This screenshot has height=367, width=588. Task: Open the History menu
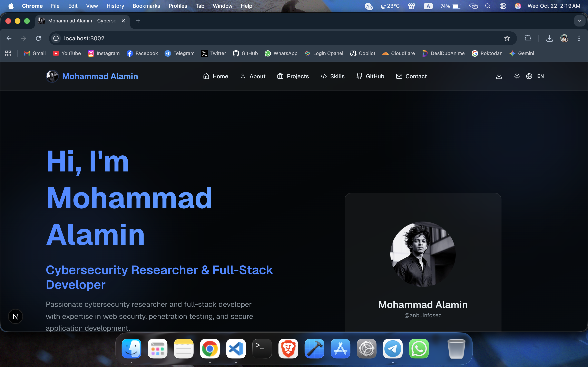coord(115,6)
